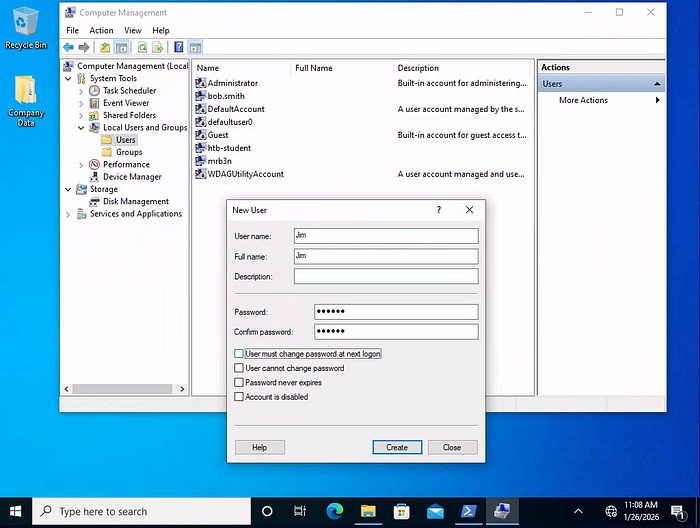The image size is (700, 528).
Task: Open Microsoft Edge from taskbar
Action: tap(334, 511)
